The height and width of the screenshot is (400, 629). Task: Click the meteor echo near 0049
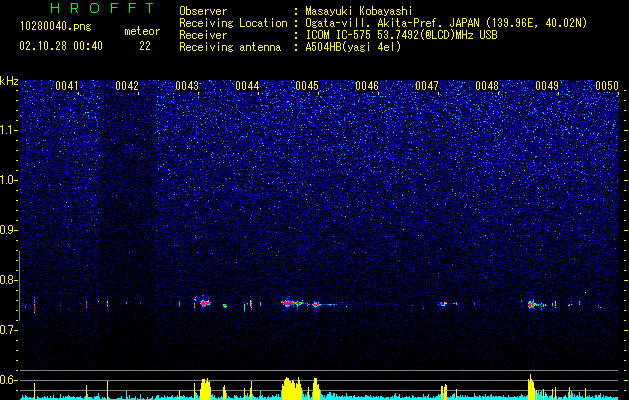coord(532,305)
